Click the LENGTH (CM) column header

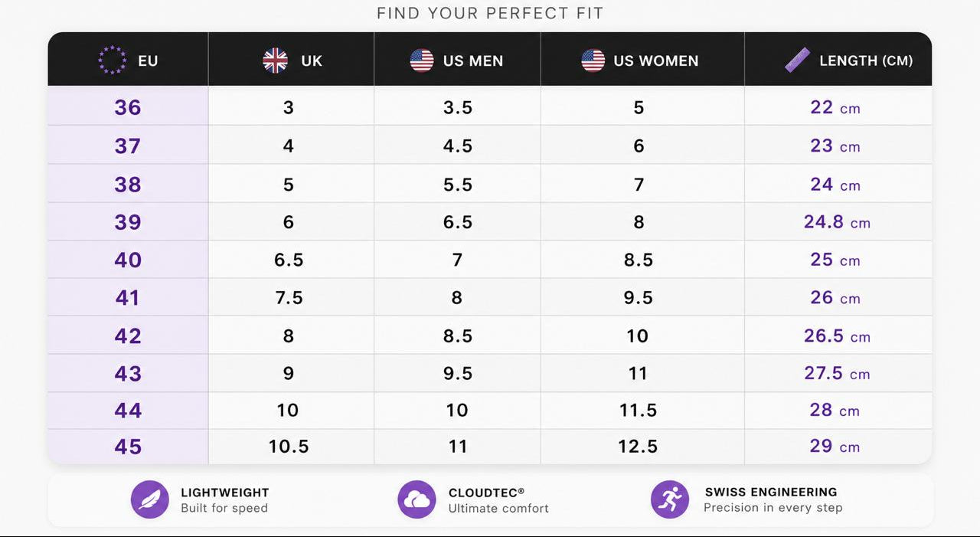(838, 60)
